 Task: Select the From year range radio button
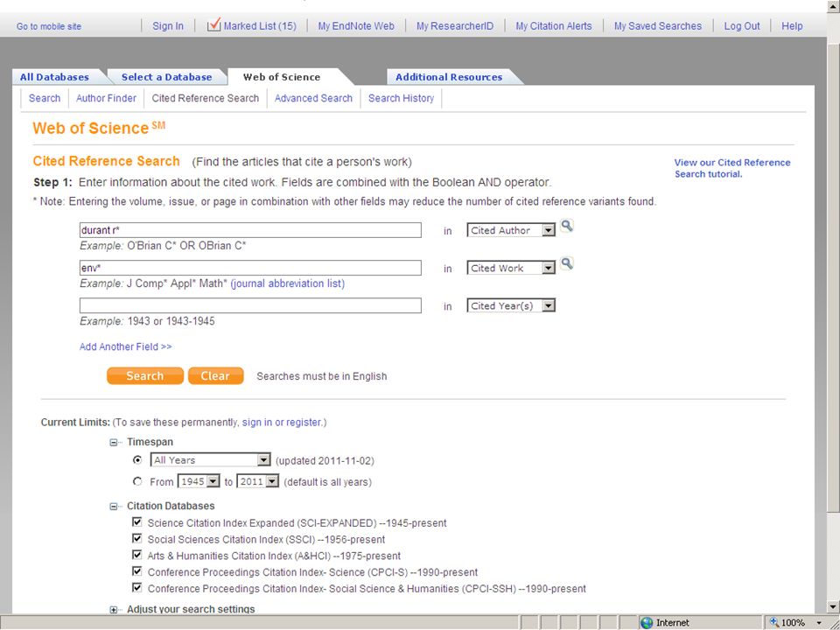tap(137, 481)
